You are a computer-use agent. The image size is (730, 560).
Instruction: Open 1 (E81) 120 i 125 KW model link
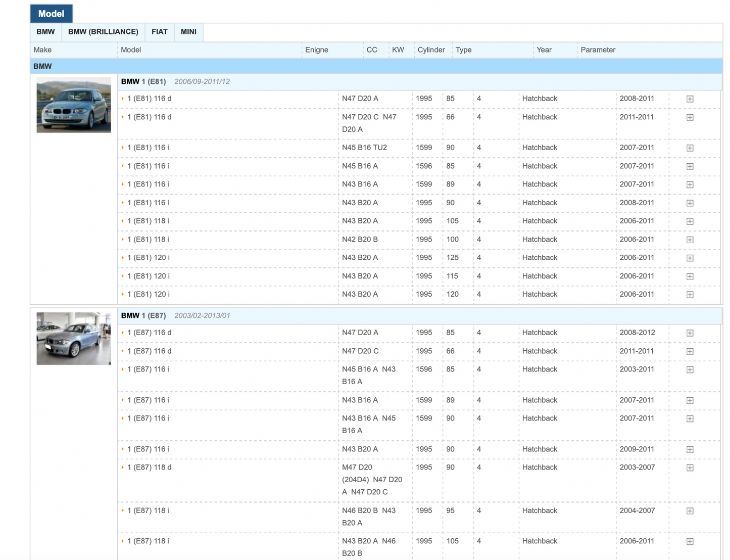tap(148, 258)
